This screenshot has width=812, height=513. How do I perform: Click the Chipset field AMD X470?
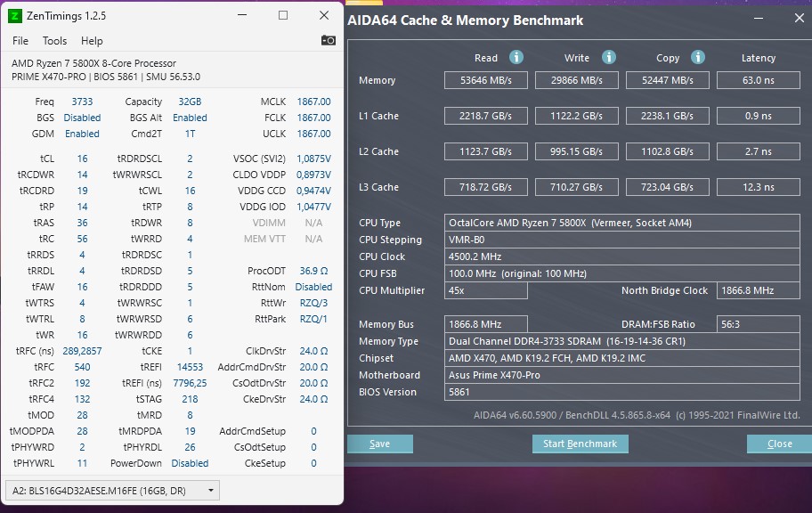622,358
